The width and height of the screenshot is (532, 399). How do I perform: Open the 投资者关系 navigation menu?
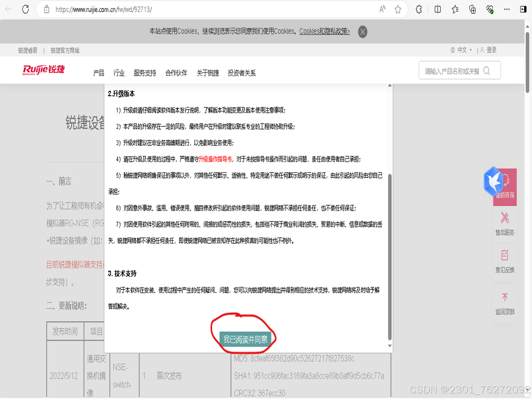[x=242, y=73]
